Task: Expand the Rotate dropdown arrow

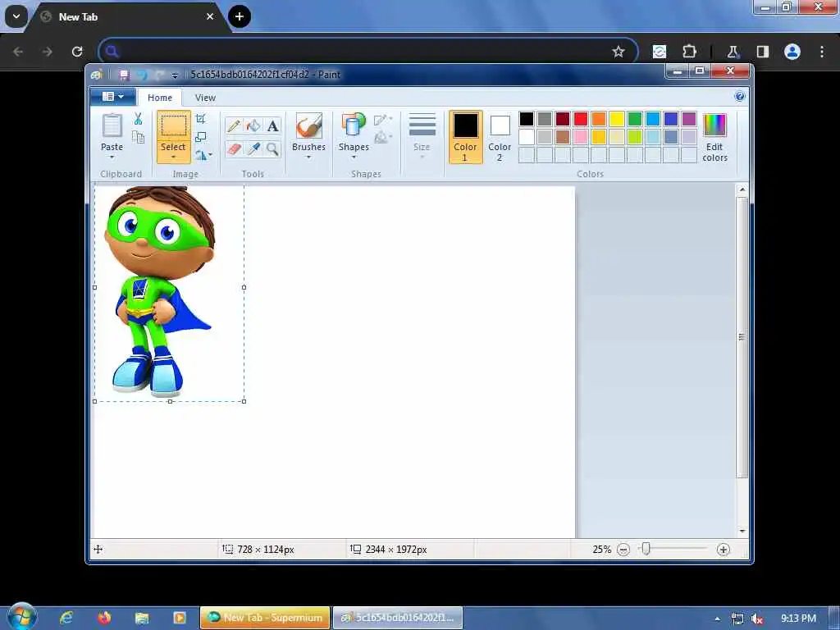Action: pyautogui.click(x=210, y=155)
